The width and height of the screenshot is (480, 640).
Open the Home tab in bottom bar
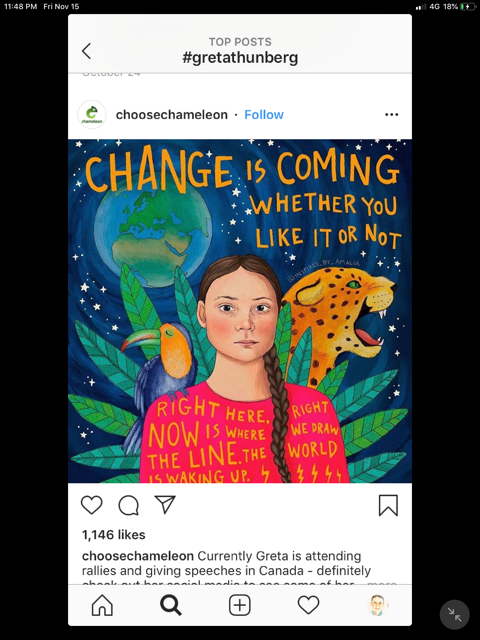pyautogui.click(x=102, y=605)
